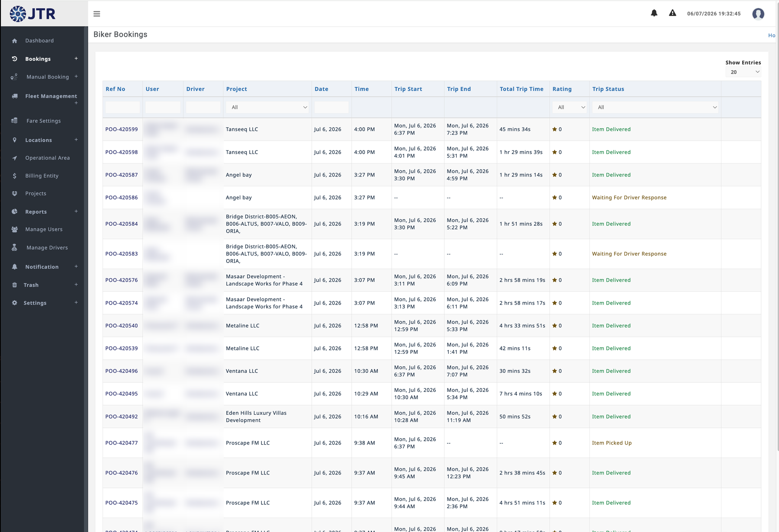Sort by Total Trip Time column
This screenshot has height=532, width=779.
[x=521, y=89]
